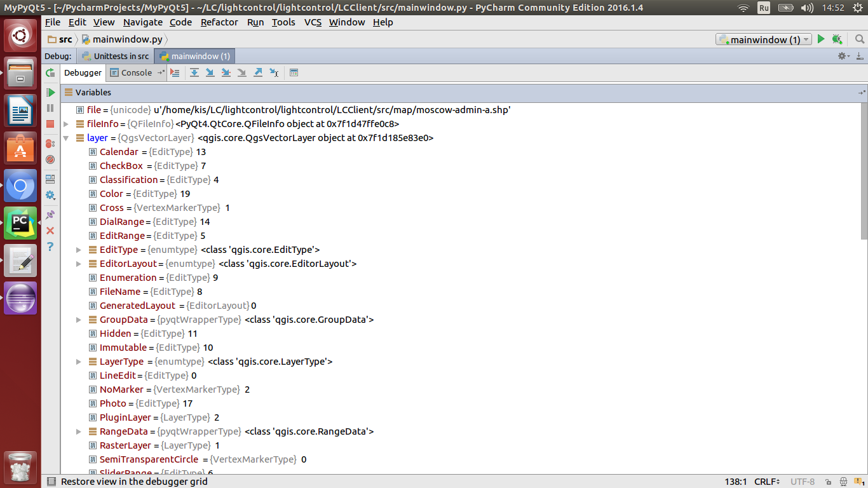The height and width of the screenshot is (488, 868).
Task: Expand the fileInfo variable node
Action: tap(66, 124)
